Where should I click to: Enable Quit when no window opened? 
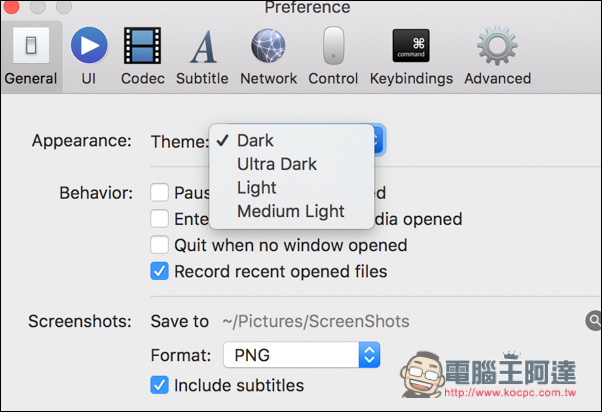point(159,245)
